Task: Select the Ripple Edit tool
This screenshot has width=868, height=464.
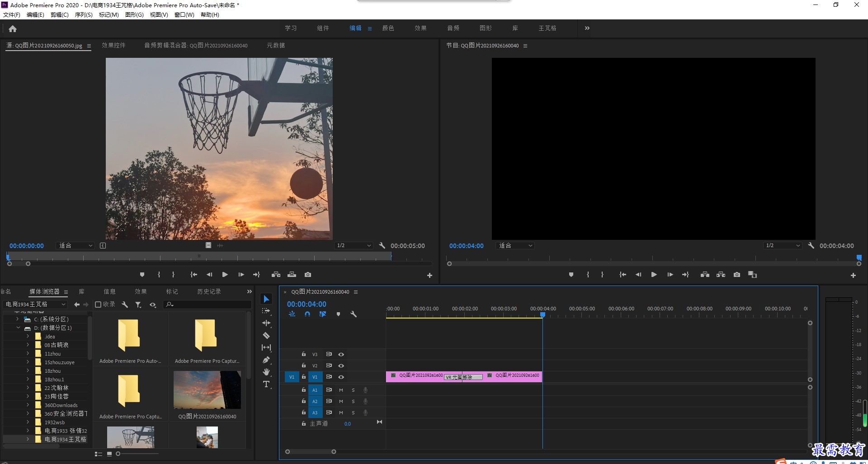Action: (x=266, y=323)
